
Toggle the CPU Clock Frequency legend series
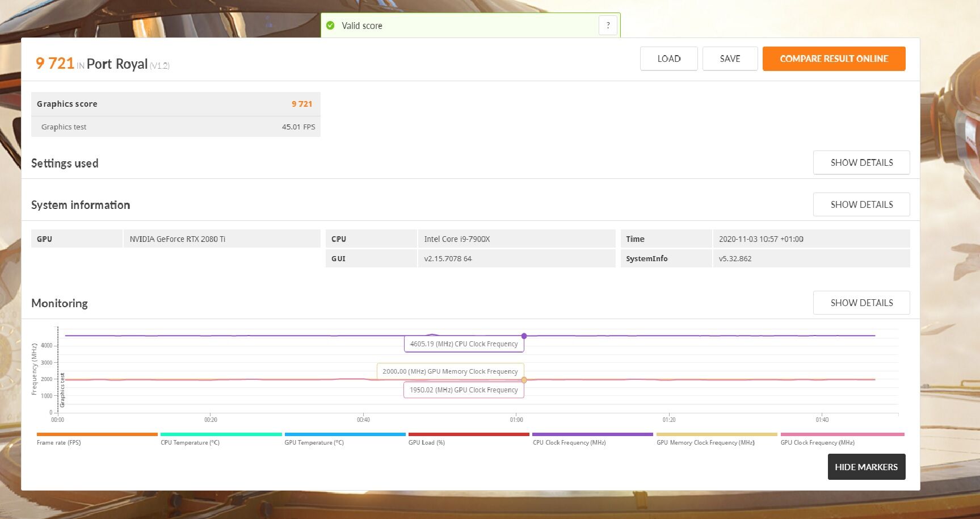(593, 439)
